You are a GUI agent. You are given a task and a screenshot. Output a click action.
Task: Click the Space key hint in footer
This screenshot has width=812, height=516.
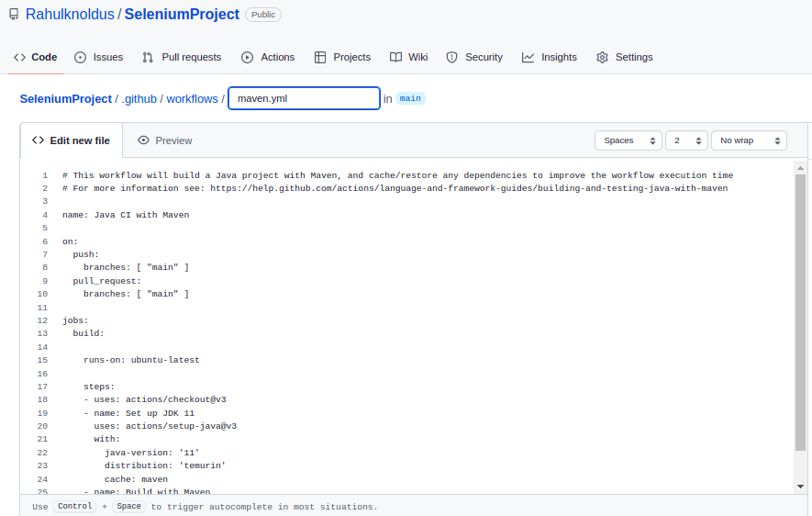tap(129, 506)
